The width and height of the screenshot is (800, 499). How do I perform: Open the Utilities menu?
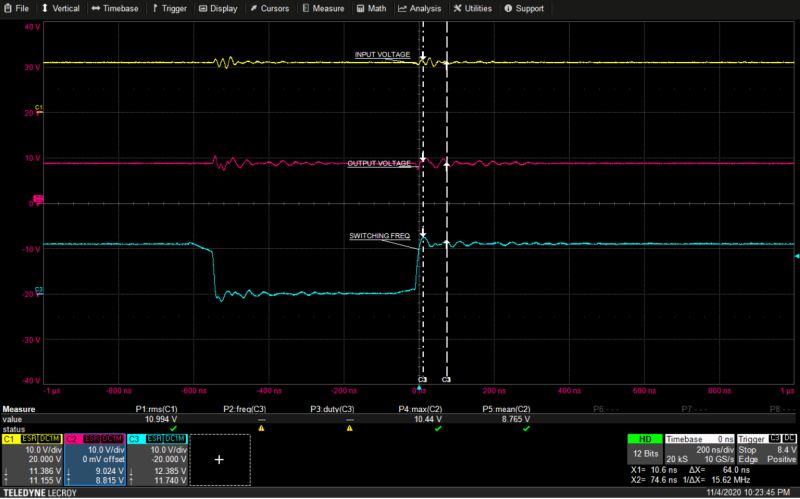(472, 8)
